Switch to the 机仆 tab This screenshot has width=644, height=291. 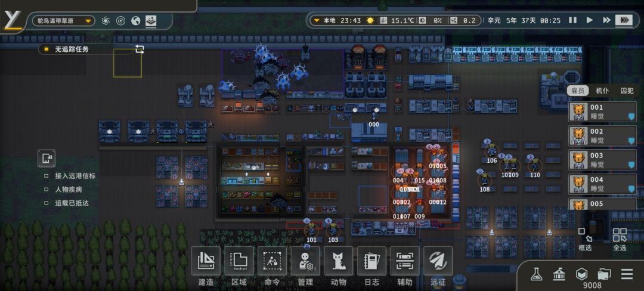click(x=602, y=91)
